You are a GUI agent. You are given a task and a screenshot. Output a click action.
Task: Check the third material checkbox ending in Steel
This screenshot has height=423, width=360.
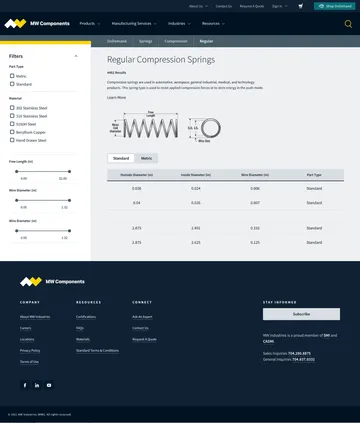point(12,124)
